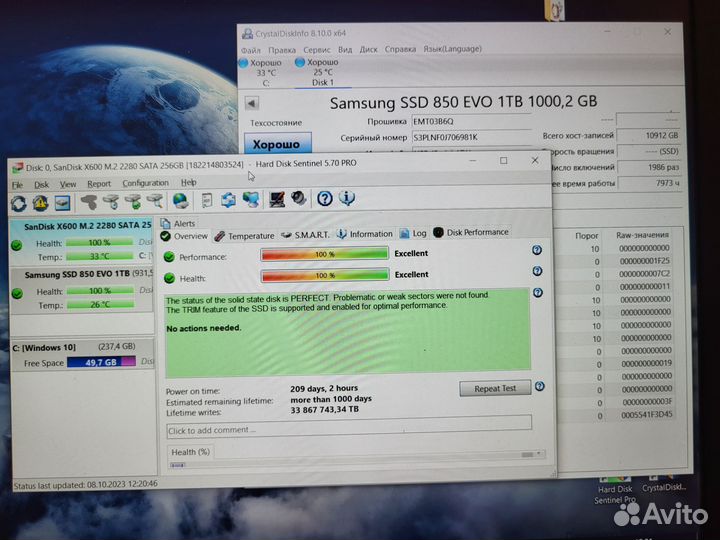Click the firmware field EMT03B6Q
720x540 pixels.
click(471, 121)
